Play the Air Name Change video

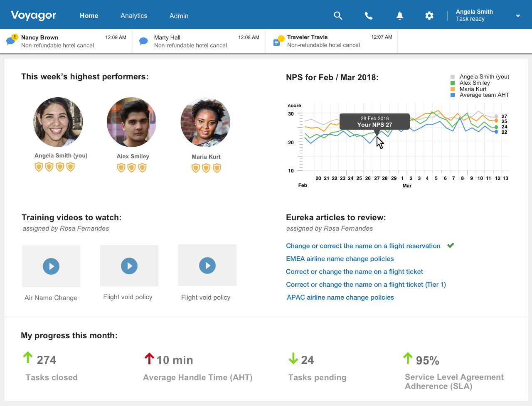[x=51, y=266]
